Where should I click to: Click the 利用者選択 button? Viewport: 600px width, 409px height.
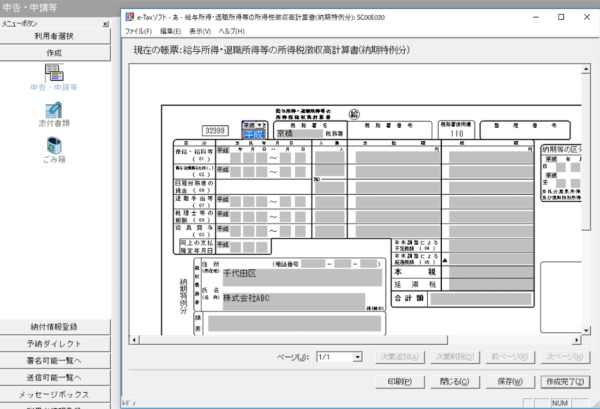point(55,36)
